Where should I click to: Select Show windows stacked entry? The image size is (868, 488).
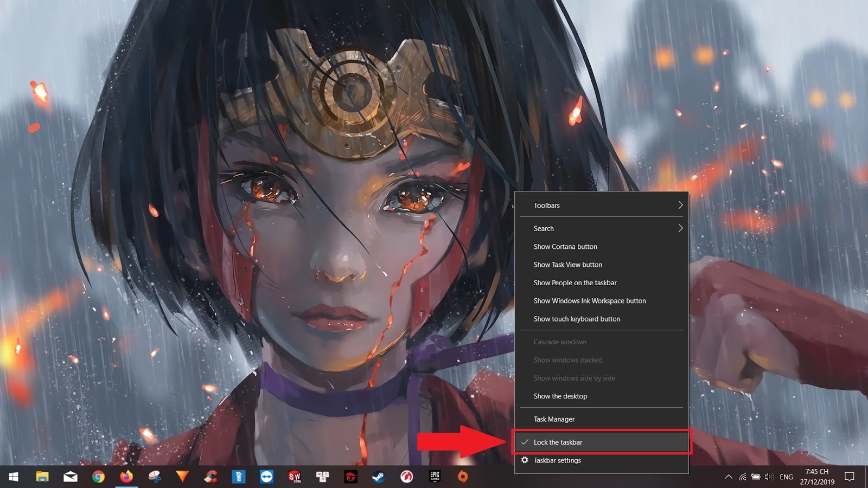602,360
